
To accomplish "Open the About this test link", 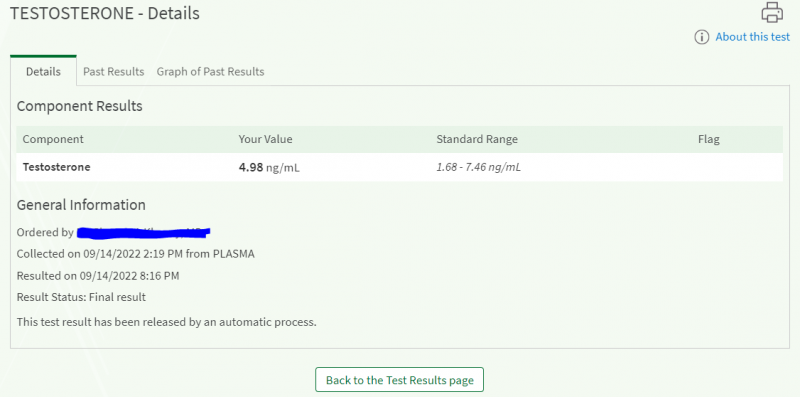I will pos(753,37).
